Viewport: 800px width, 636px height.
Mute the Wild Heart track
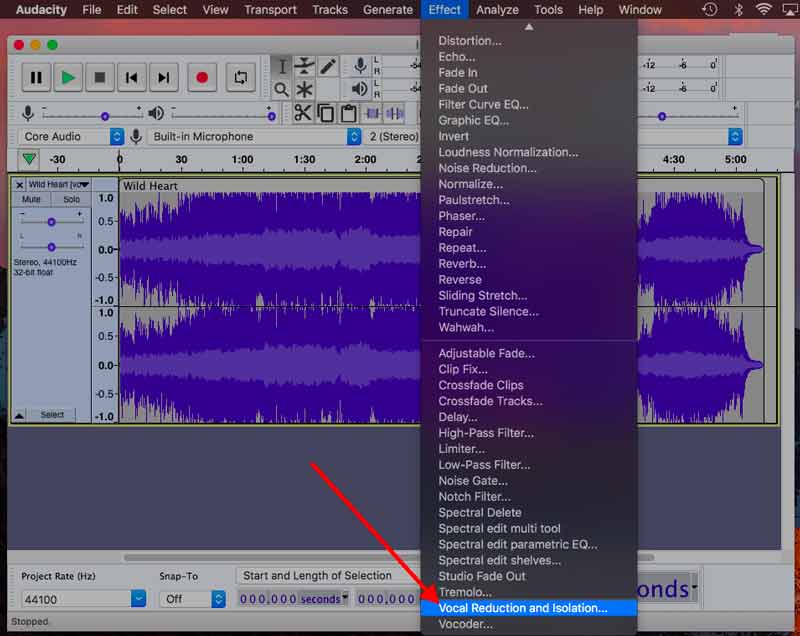pos(31,199)
